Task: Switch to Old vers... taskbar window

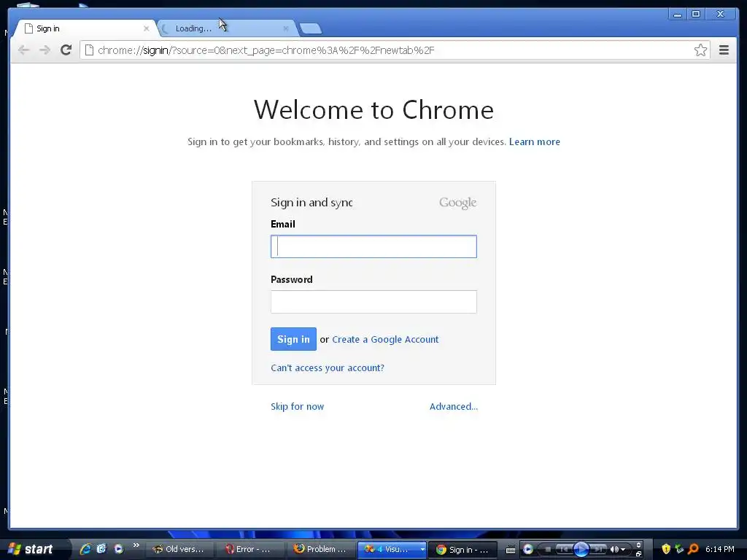Action: point(179,549)
